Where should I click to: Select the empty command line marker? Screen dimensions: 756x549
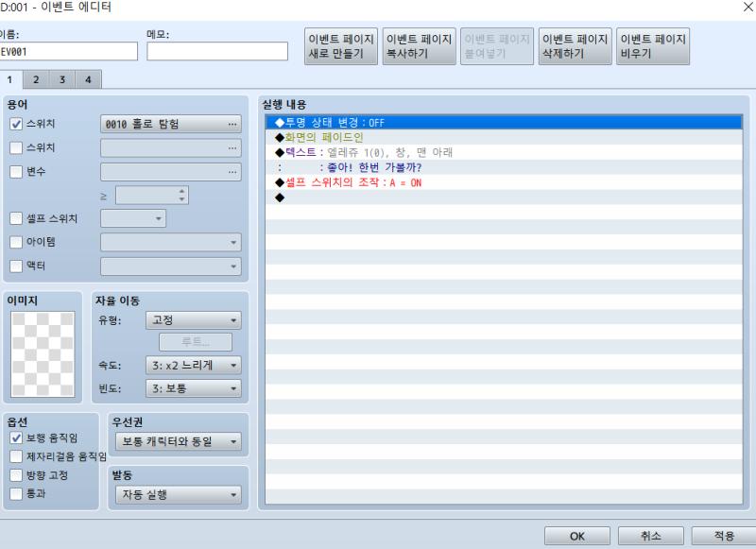[504, 197]
